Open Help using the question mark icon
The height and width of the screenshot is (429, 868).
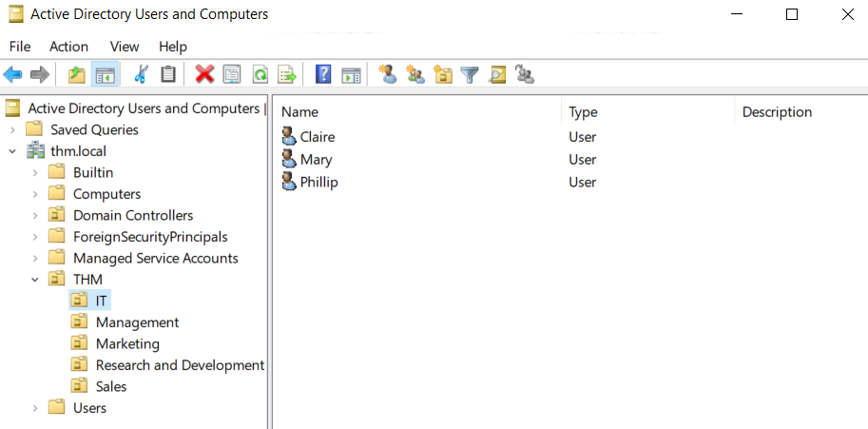coord(323,74)
